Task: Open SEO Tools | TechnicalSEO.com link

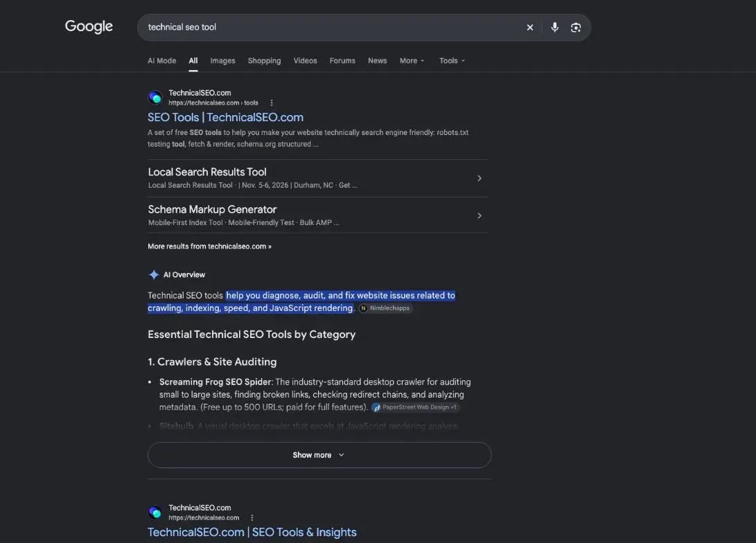Action: 226,118
